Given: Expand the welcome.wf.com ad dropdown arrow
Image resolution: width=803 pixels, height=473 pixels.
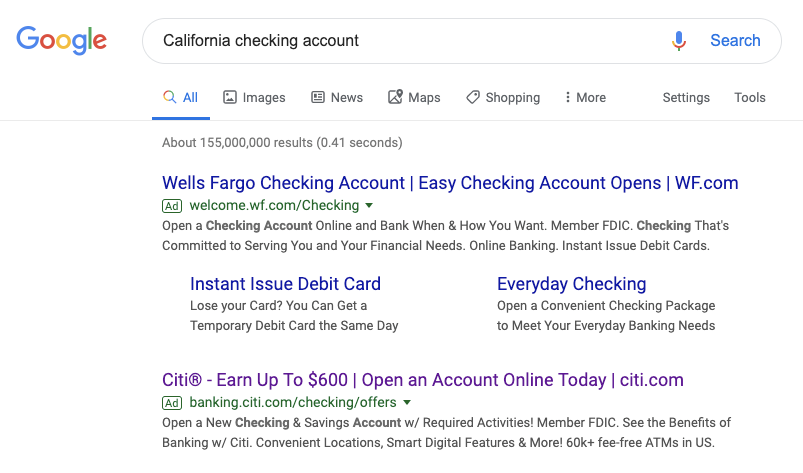Looking at the screenshot, I should [x=369, y=206].
